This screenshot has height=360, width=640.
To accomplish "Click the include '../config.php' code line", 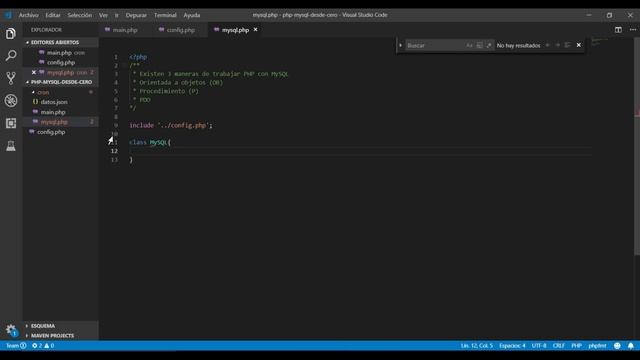I will (171, 125).
